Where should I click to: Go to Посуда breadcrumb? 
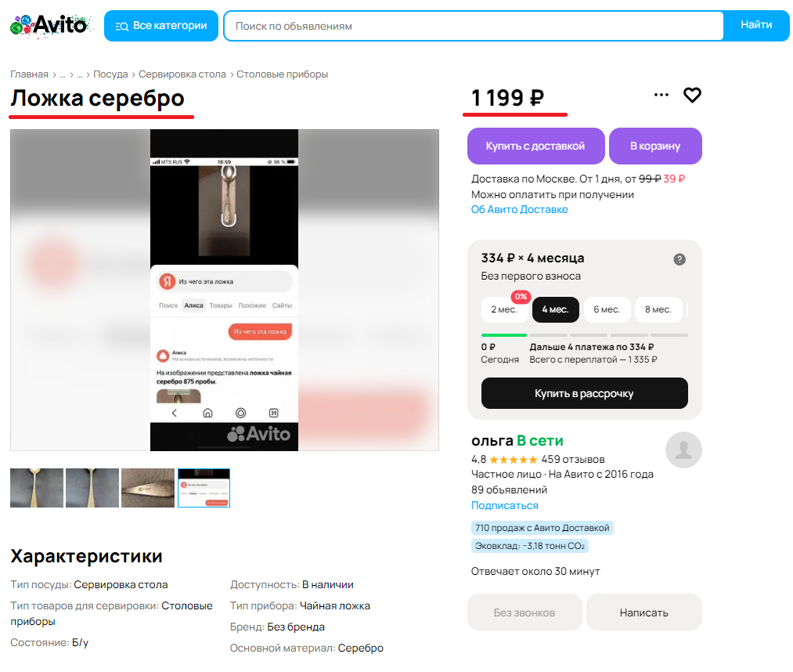(110, 74)
